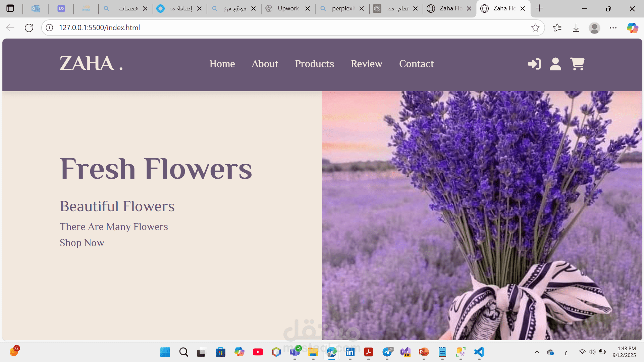Go to the About section

coord(265,64)
